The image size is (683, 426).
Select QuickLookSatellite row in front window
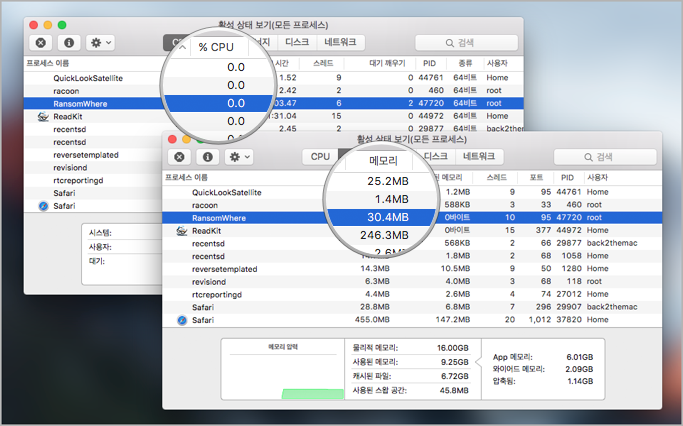[x=412, y=192]
